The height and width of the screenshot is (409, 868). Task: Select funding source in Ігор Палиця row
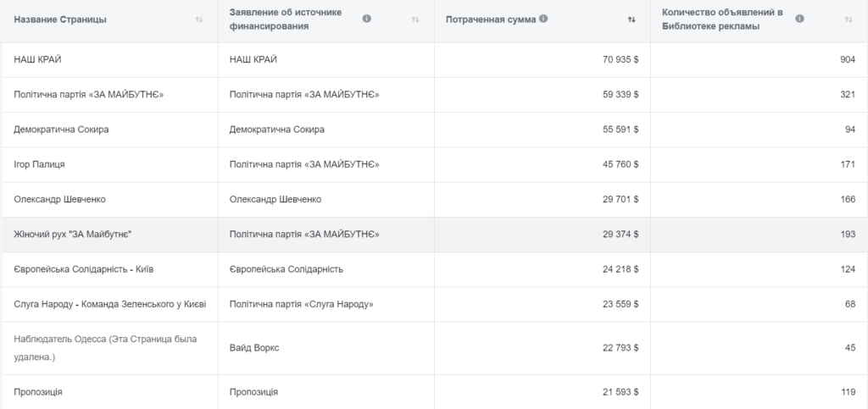(x=304, y=164)
